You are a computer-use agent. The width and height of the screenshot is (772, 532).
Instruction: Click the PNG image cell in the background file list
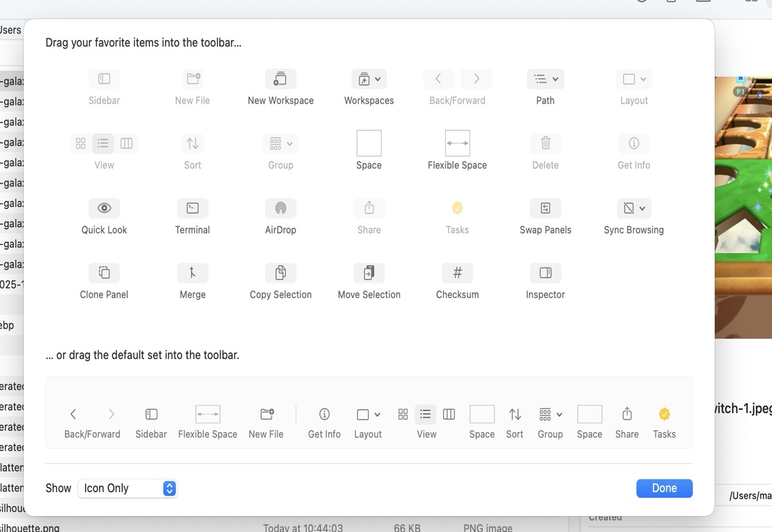click(x=488, y=528)
